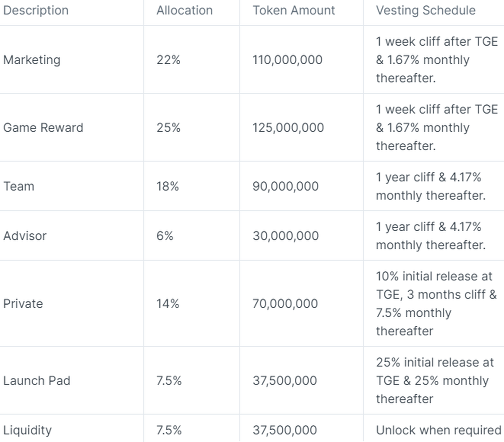Select the Marketing row label
504x442 pixels.
click(31, 60)
